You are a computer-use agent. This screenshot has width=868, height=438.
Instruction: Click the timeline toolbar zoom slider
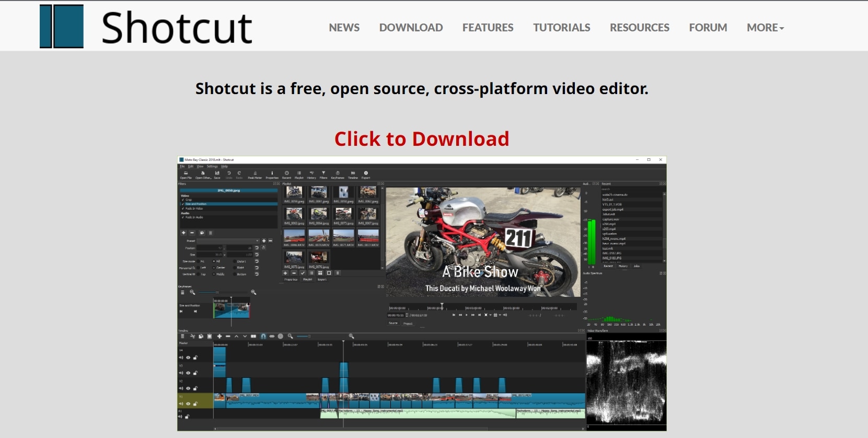pyautogui.click(x=303, y=337)
